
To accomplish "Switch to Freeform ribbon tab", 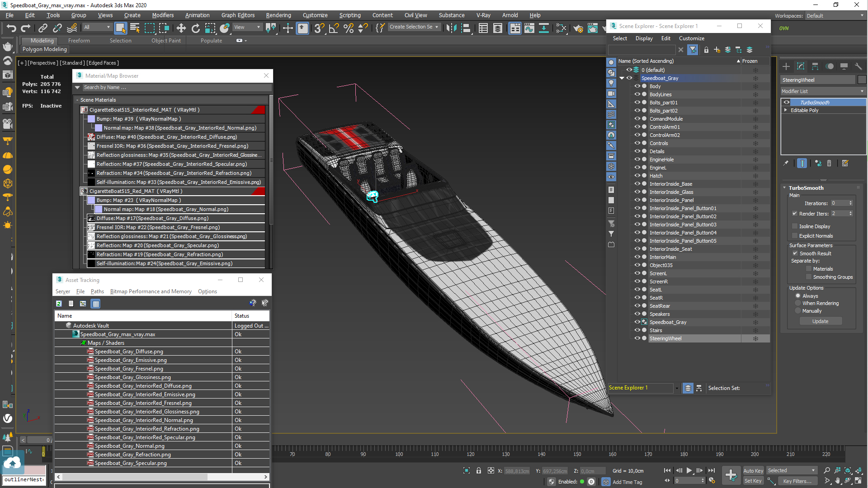I will [x=79, y=40].
